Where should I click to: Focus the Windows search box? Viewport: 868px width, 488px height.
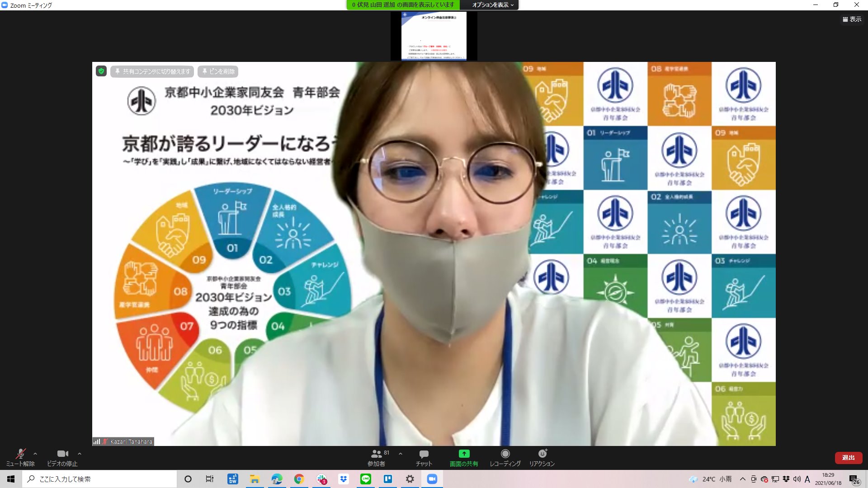[x=99, y=479]
